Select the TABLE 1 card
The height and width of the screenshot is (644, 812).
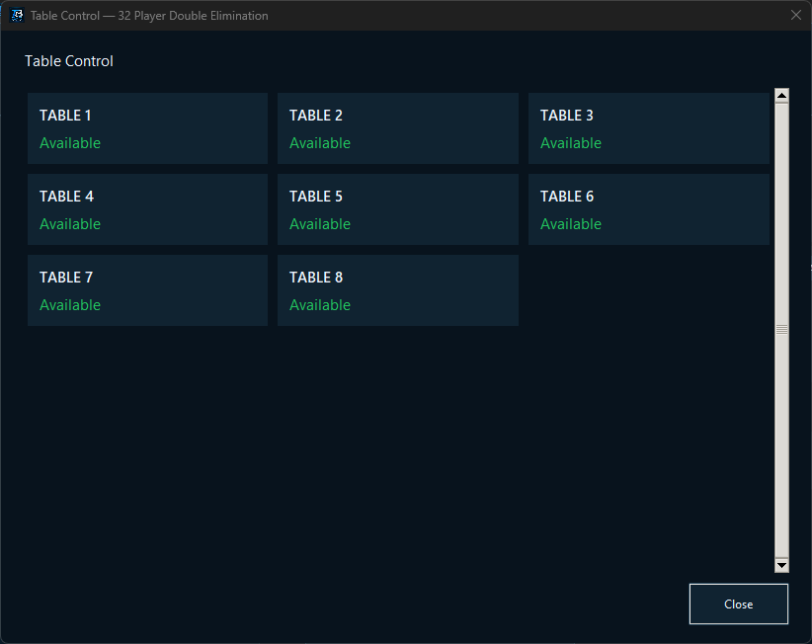pyautogui.click(x=147, y=128)
